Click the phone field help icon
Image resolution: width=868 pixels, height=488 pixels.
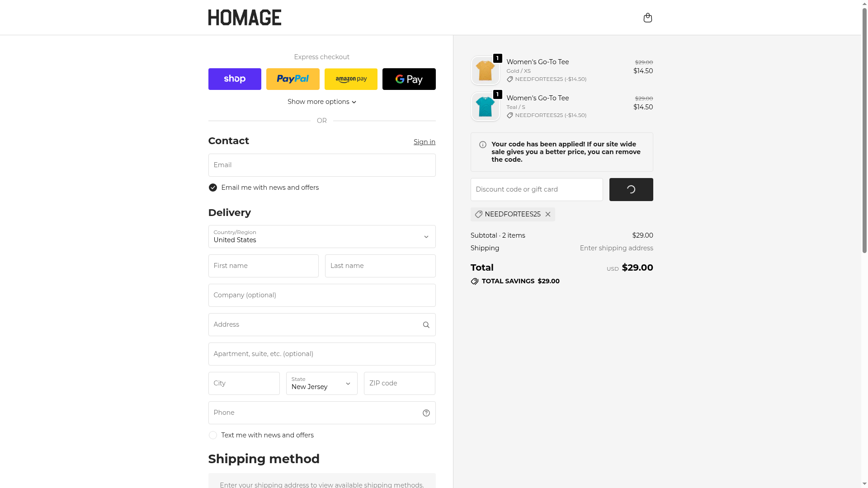click(x=426, y=413)
